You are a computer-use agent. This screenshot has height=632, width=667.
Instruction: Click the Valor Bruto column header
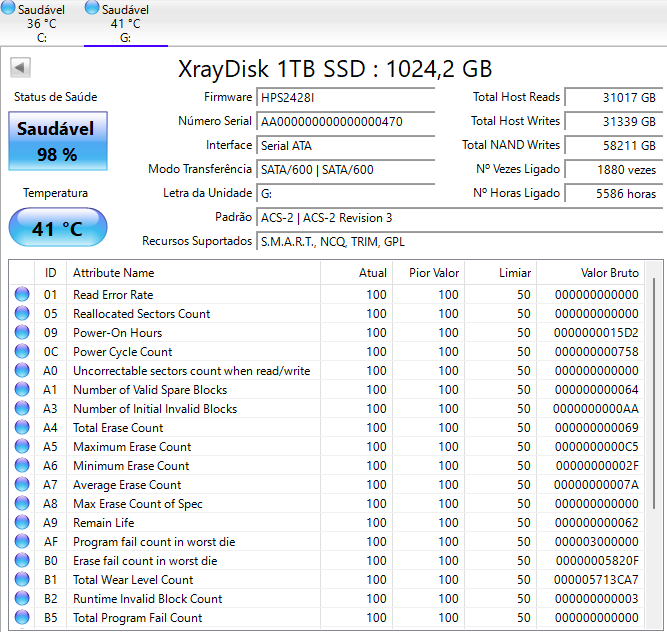click(x=609, y=273)
